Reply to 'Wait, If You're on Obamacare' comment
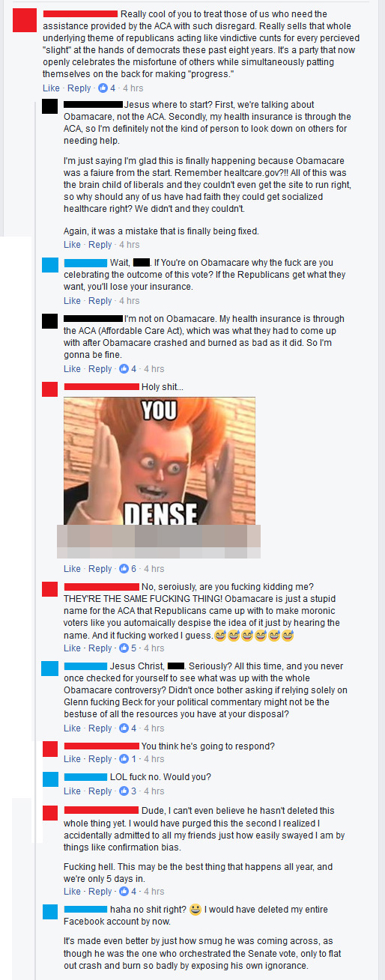The image size is (385, 980). click(x=100, y=301)
